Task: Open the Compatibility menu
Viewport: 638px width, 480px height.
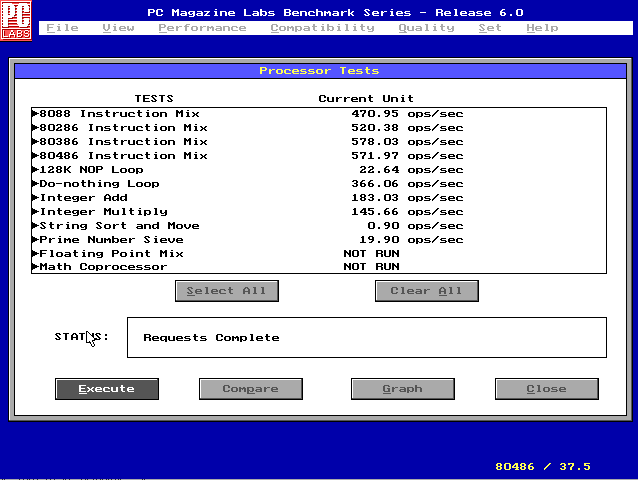Action: 322,28
